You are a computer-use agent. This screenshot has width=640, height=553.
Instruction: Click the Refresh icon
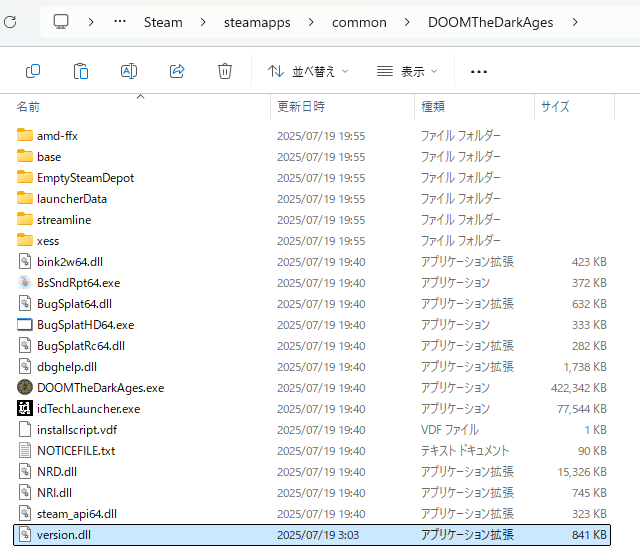(10, 22)
